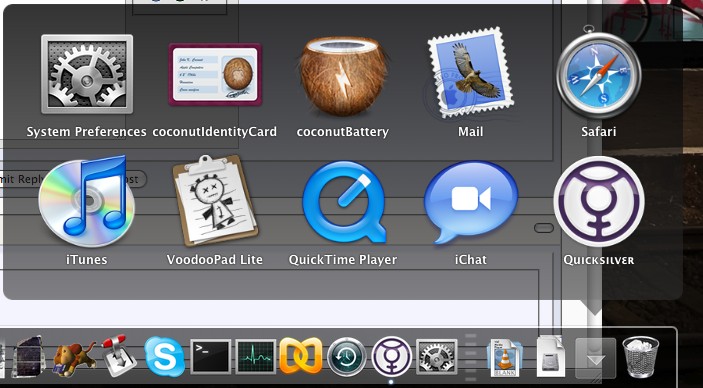Image resolution: width=703 pixels, height=388 pixels.
Task: Launch Skype from the Dock
Action: pos(165,357)
